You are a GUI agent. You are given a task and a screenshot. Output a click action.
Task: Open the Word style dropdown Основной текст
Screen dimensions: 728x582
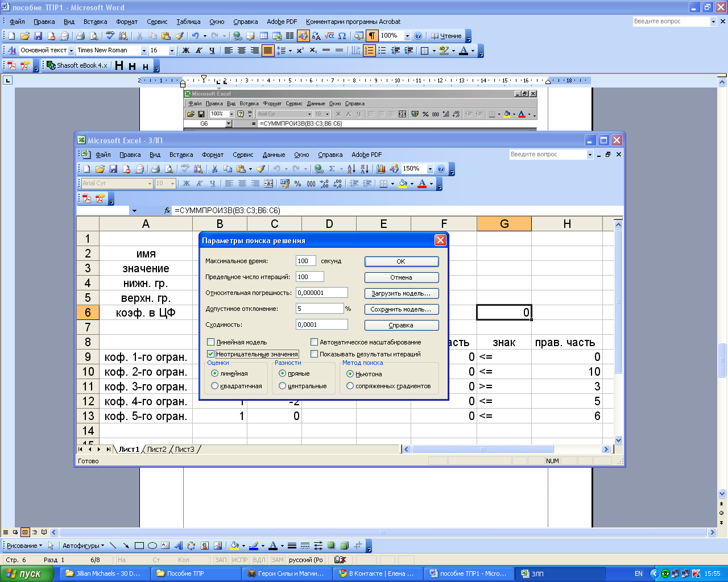pos(72,51)
